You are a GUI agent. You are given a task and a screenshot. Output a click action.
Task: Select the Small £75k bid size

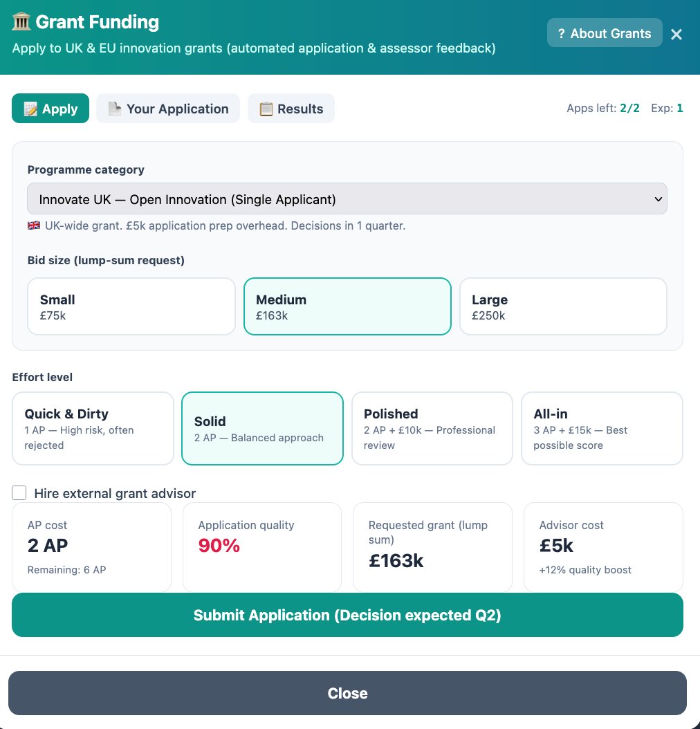(131, 306)
